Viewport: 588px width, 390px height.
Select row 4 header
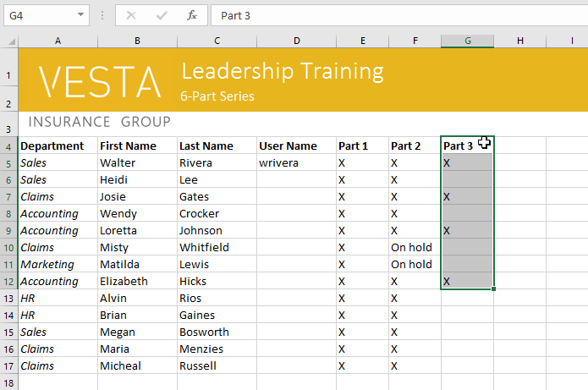click(x=8, y=146)
